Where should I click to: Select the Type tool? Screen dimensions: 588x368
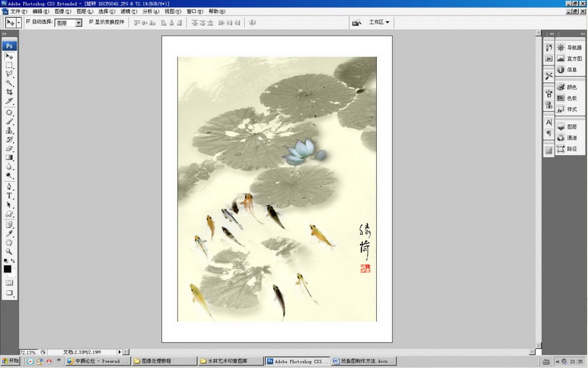(9, 195)
